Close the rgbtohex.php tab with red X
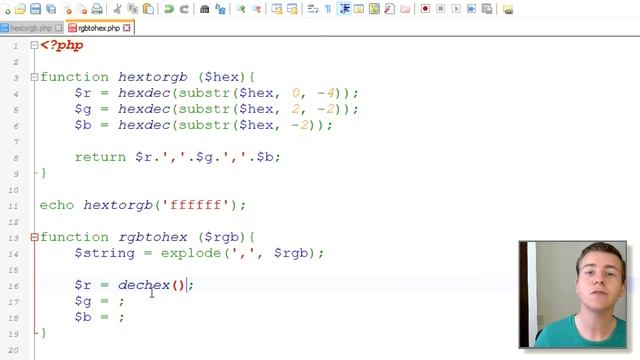The height and width of the screenshot is (360, 640). (x=127, y=28)
